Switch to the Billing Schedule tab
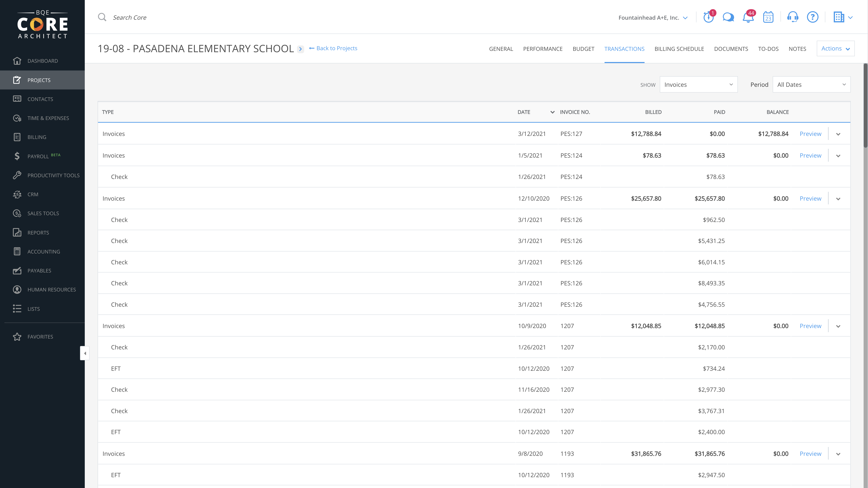Viewport: 868px width, 488px height. tap(679, 49)
